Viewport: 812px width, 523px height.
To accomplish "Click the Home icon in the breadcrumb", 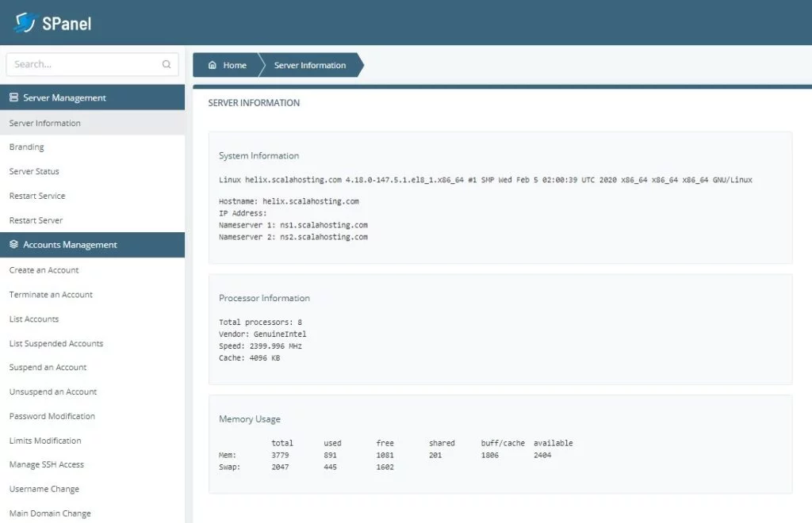I will pyautogui.click(x=213, y=65).
